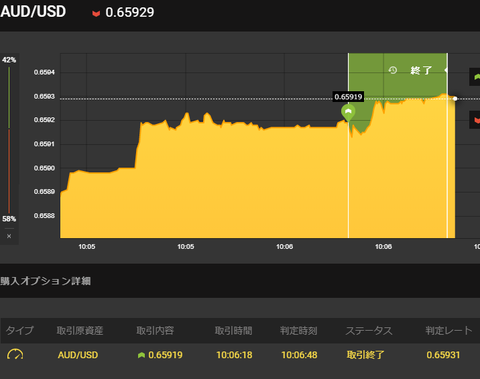The image size is (480, 379).
Task: Click the 0.6588 price axis label
Action: pos(44,216)
